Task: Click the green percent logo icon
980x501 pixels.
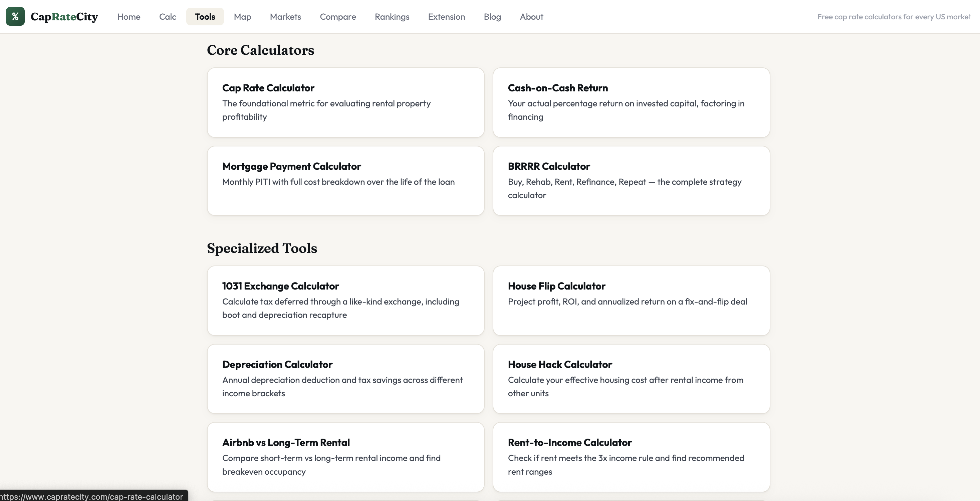Action: 15,16
